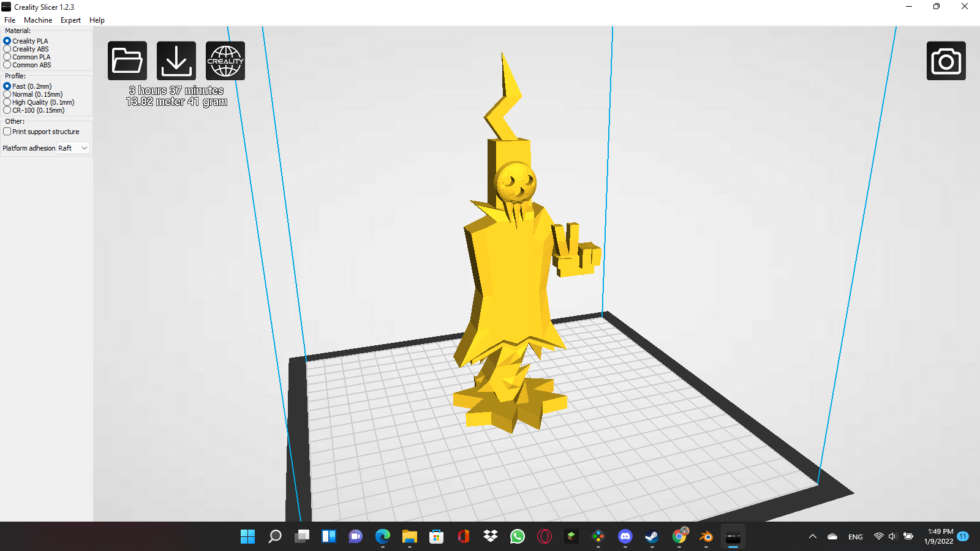Switch to Blender on the taskbar

click(x=706, y=537)
